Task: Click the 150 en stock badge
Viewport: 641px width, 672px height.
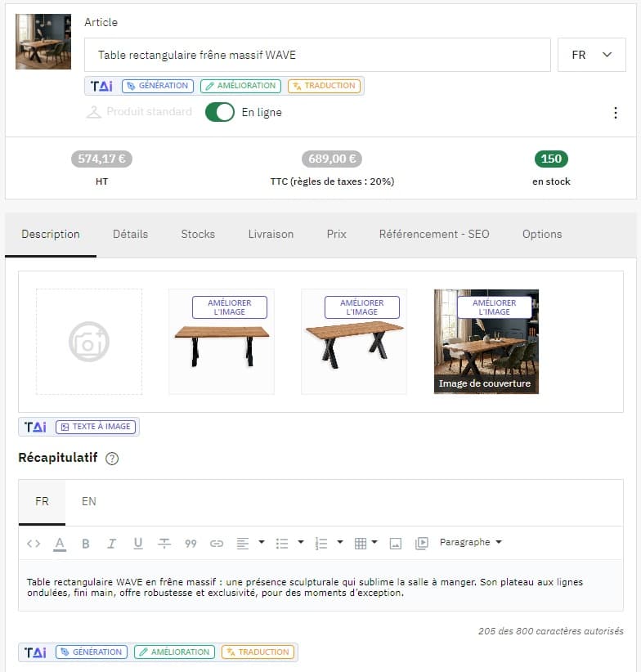Action: [551, 159]
